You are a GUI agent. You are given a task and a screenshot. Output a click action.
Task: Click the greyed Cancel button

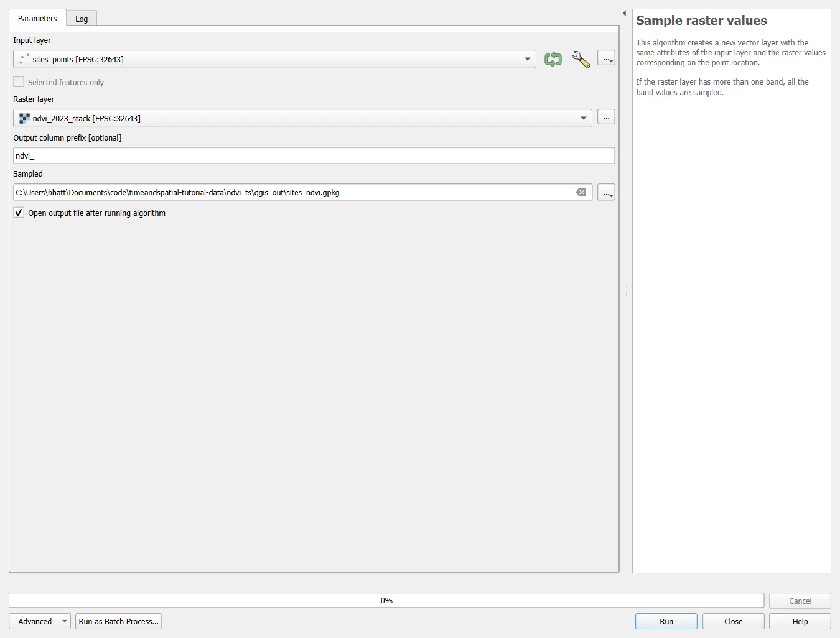tap(800, 601)
